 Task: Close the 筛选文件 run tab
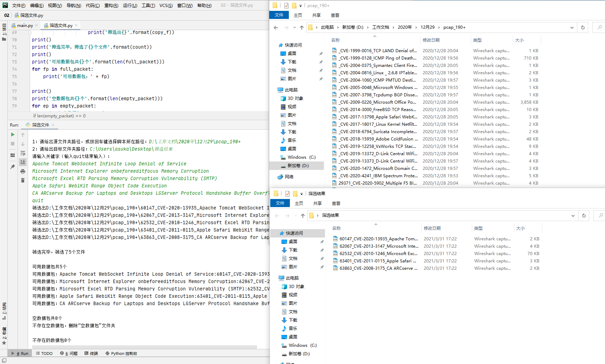[x=53, y=125]
